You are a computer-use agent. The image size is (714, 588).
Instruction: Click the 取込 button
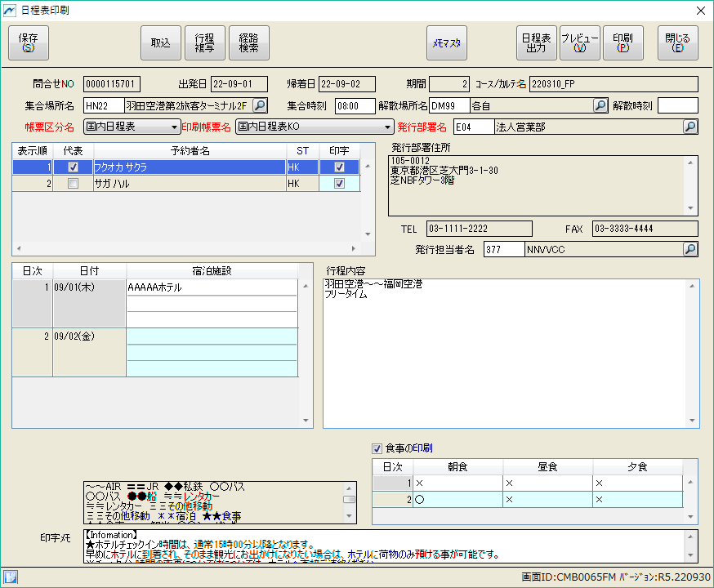pyautogui.click(x=161, y=42)
